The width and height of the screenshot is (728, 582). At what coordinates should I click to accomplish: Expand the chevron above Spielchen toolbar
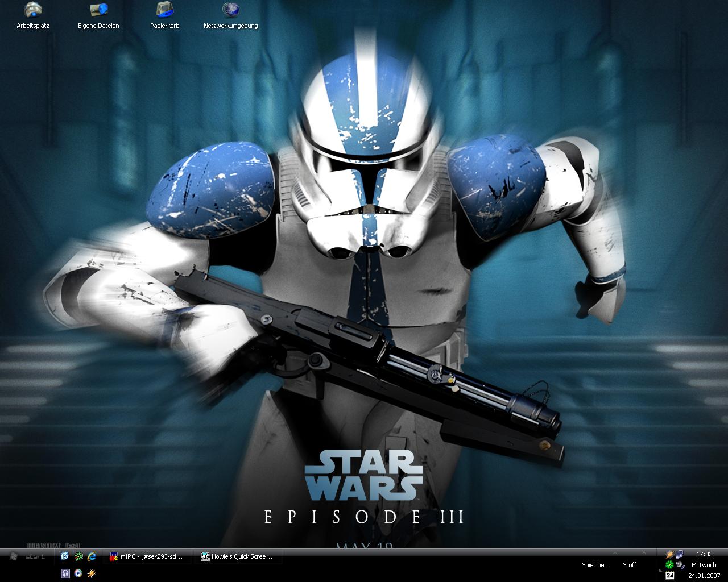(x=615, y=553)
